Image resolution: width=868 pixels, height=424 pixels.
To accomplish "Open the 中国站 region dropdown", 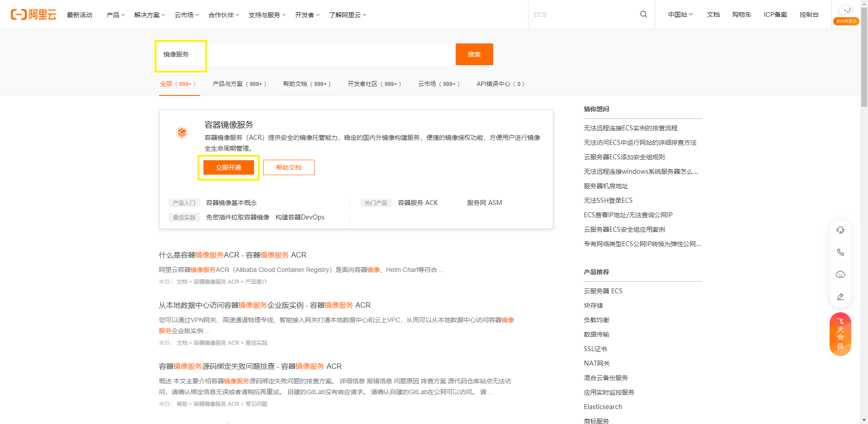I will 680,14.
